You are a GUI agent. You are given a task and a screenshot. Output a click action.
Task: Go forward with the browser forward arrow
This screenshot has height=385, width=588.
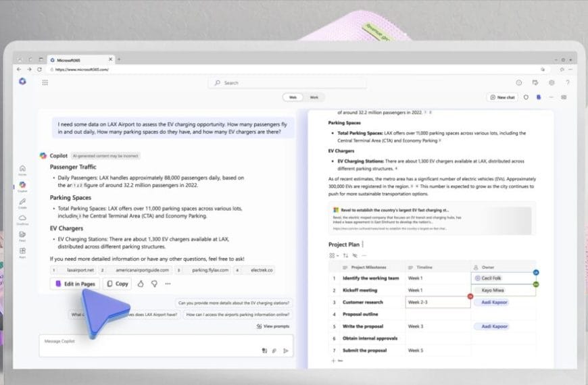coord(29,70)
